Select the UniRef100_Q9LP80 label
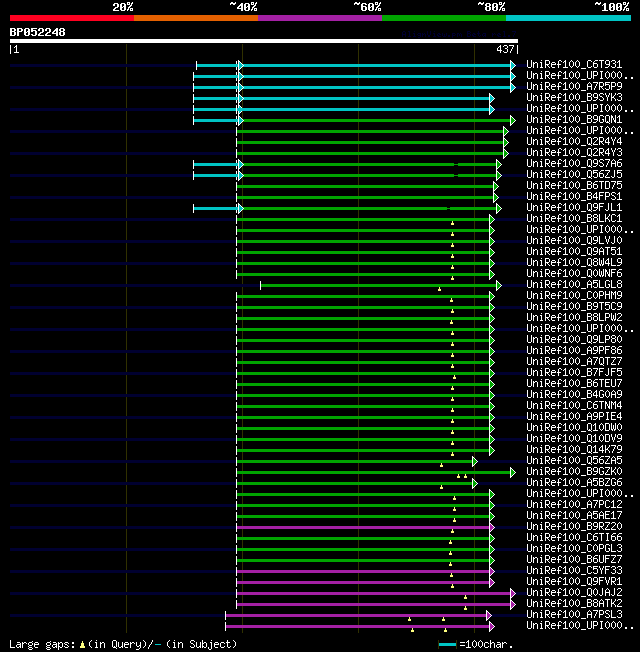Screen dimensions: 640x652 coord(574,339)
